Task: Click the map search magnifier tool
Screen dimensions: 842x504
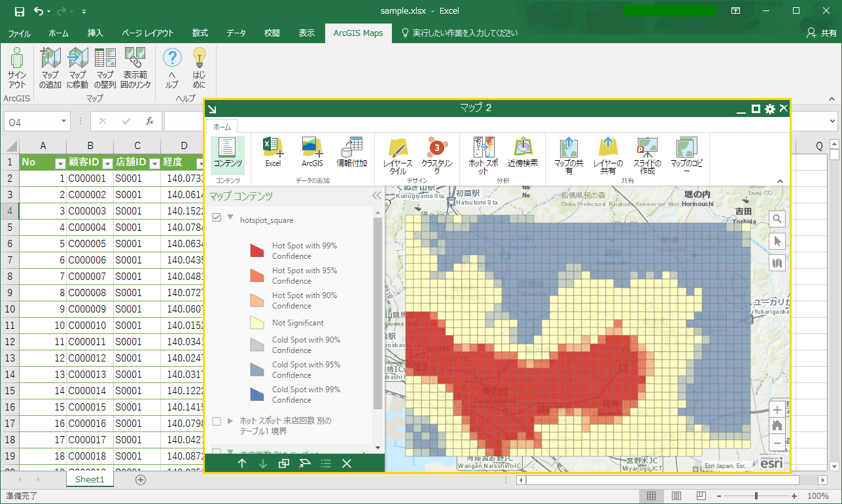Action: [777, 219]
